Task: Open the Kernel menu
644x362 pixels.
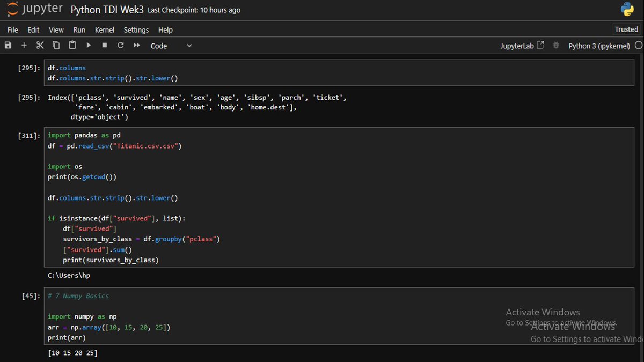Action: point(105,30)
